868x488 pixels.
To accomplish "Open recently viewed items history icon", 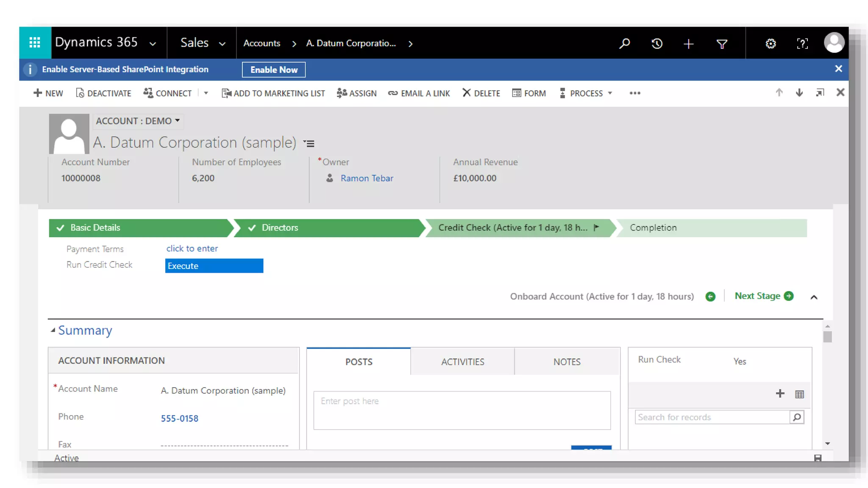I will 657,43.
